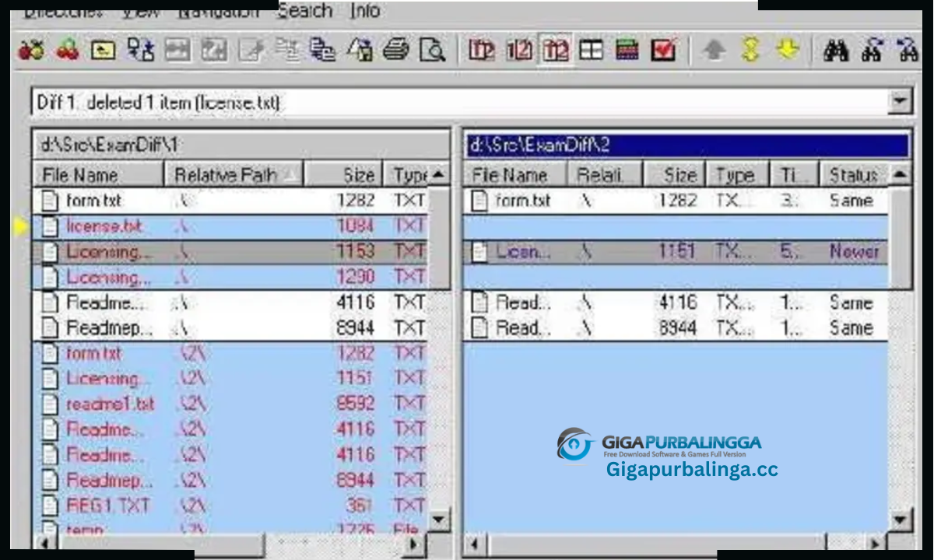The width and height of the screenshot is (934, 560).
Task: Open the Directories menu
Action: pos(63,12)
